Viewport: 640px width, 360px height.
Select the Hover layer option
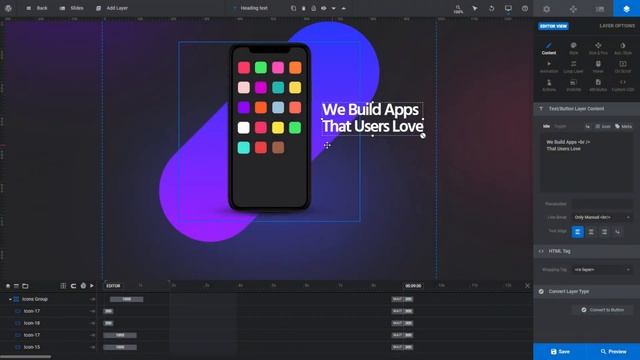[598, 67]
